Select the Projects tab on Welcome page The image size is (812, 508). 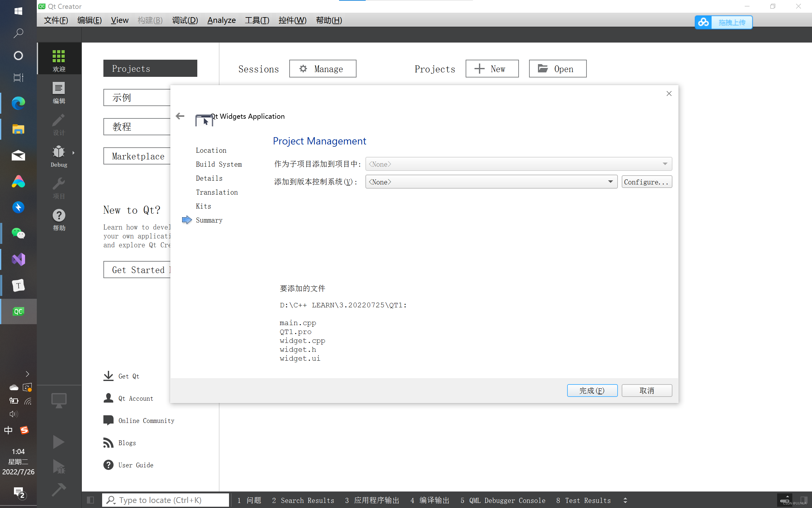[150, 68]
